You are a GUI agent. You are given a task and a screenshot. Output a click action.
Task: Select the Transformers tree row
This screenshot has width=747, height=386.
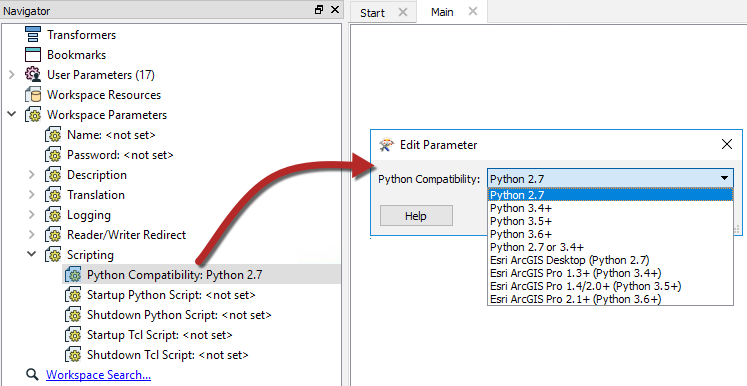(81, 35)
